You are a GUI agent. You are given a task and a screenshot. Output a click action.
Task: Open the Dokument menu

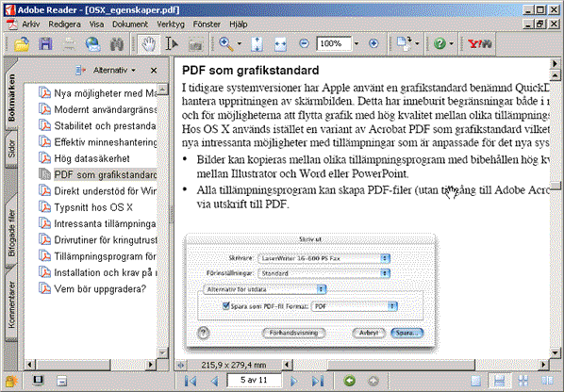coord(130,24)
